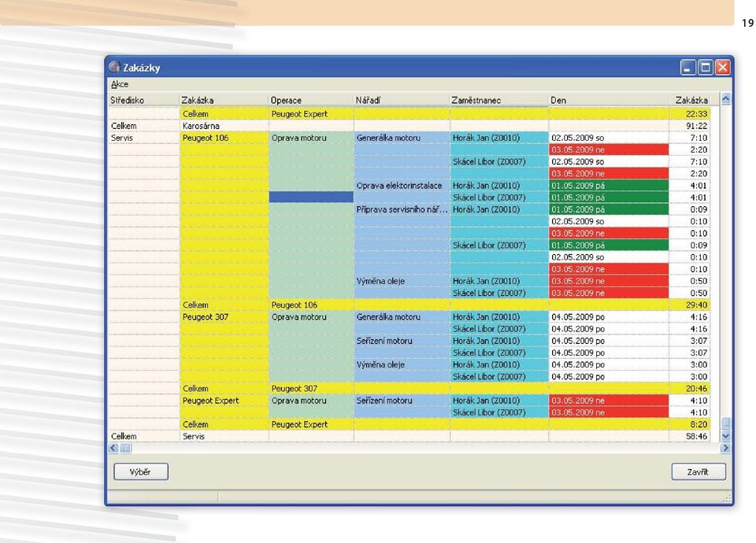Click the Zakázky window title icon

pos(113,67)
